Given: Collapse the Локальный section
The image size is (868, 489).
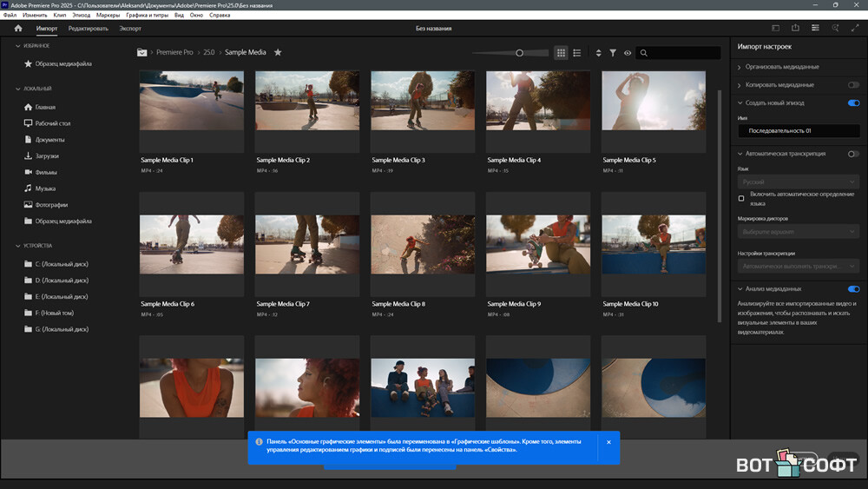Looking at the screenshot, I should point(17,89).
